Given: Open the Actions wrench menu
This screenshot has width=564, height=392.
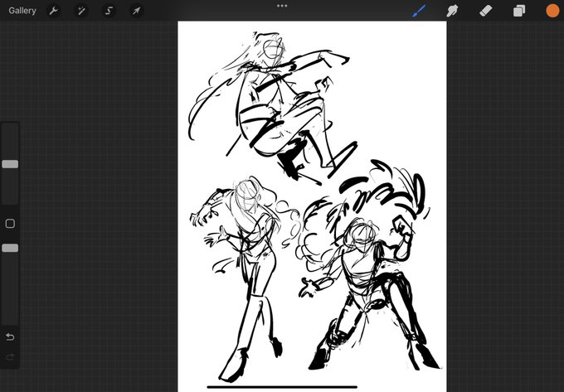Looking at the screenshot, I should pos(54,11).
